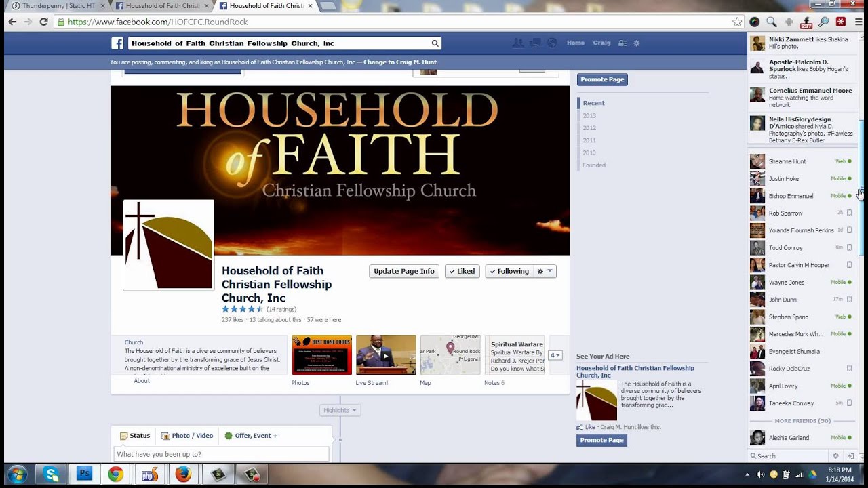Viewport: 868px width, 488px height.
Task: Open Firefox from the taskbar
Action: pyautogui.click(x=183, y=474)
